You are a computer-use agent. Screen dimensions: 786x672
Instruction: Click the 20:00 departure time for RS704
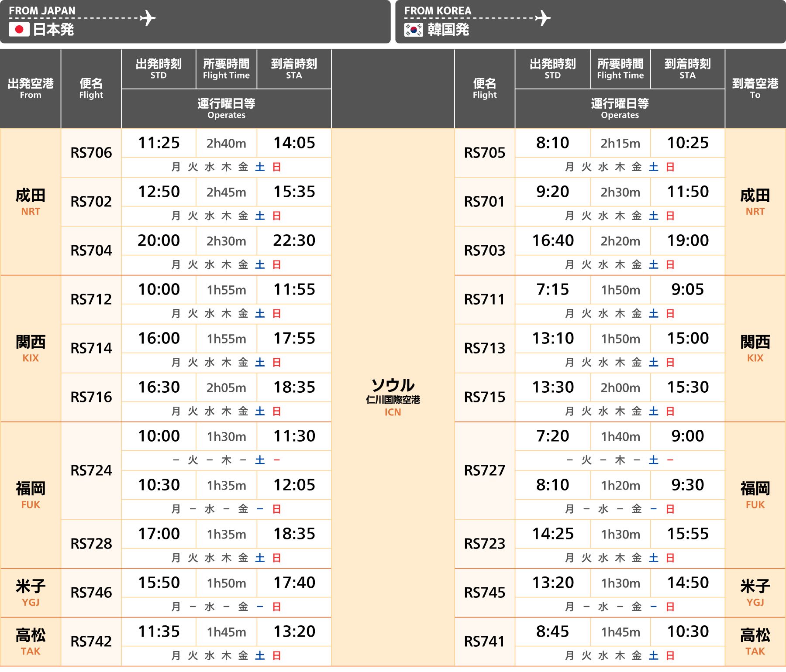(159, 240)
